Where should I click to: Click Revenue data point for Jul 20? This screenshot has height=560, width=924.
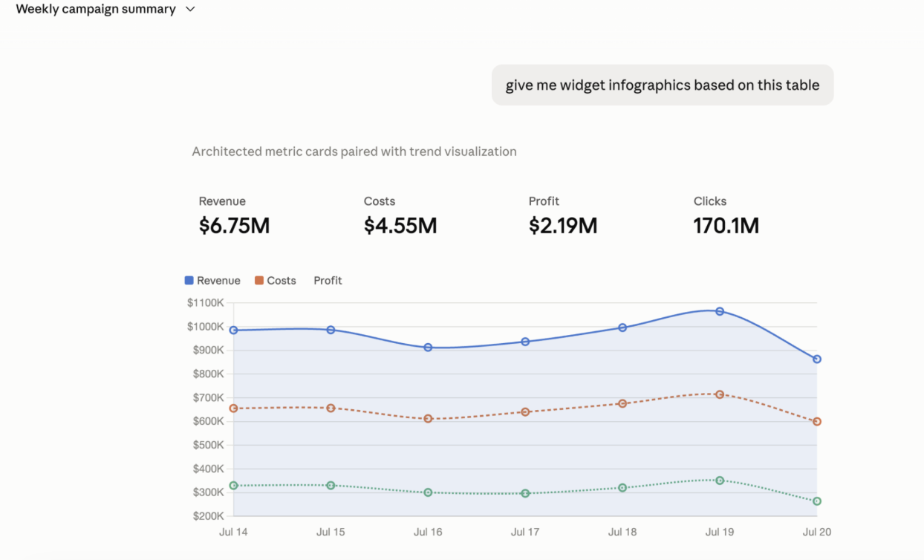817,359
